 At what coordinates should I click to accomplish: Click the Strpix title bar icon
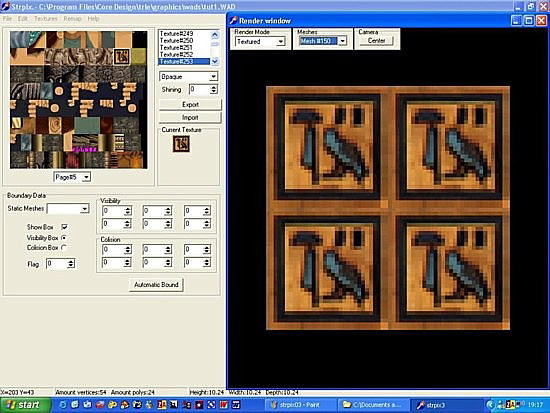point(5,6)
